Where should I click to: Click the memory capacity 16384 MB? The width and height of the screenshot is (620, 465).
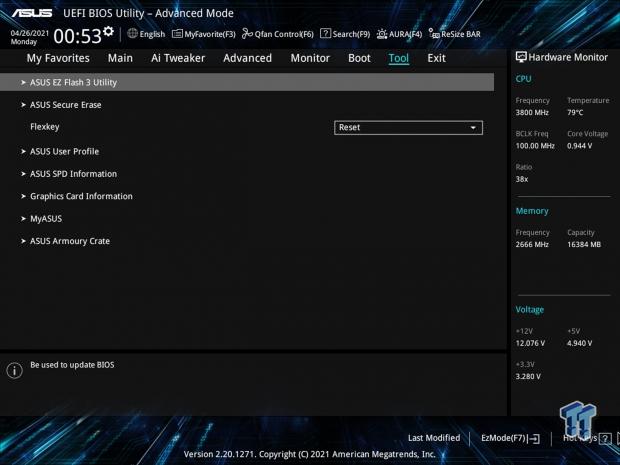[x=584, y=245]
